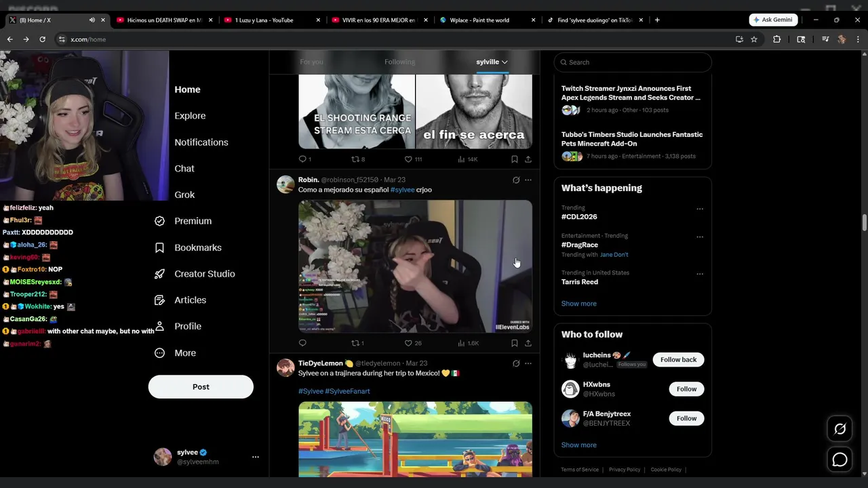Open Articles in X sidebar
868x488 pixels.
tap(180, 300)
